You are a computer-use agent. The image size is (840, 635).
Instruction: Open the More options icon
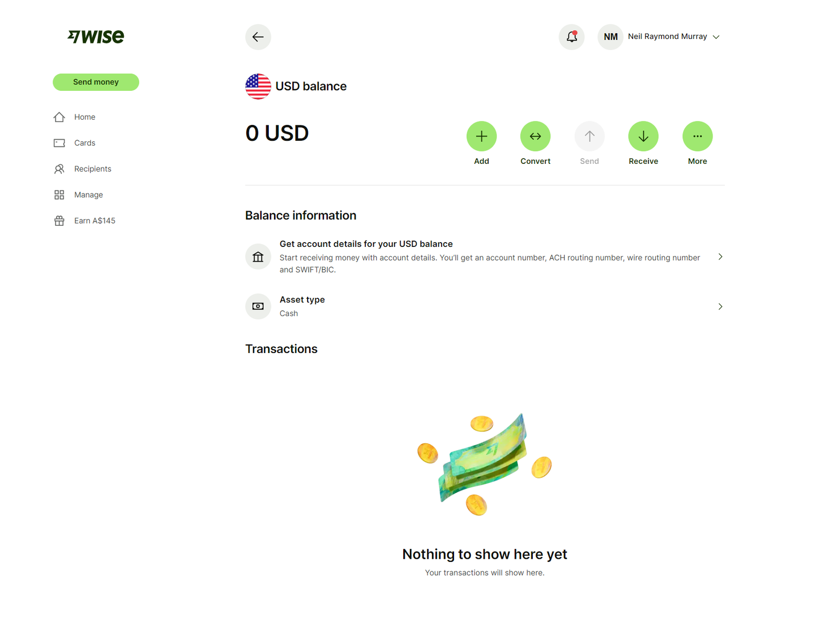pyautogui.click(x=697, y=137)
